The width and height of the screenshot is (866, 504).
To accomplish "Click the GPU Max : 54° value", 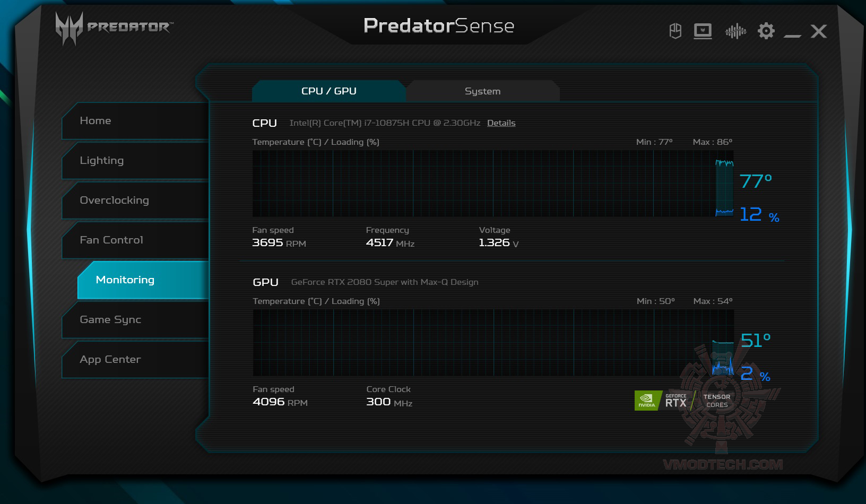I will pos(713,301).
